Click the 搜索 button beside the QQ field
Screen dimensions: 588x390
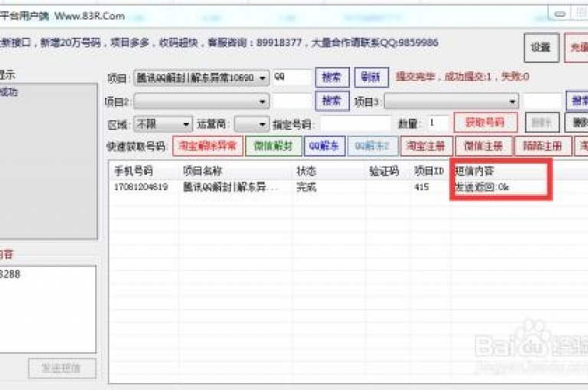(332, 77)
